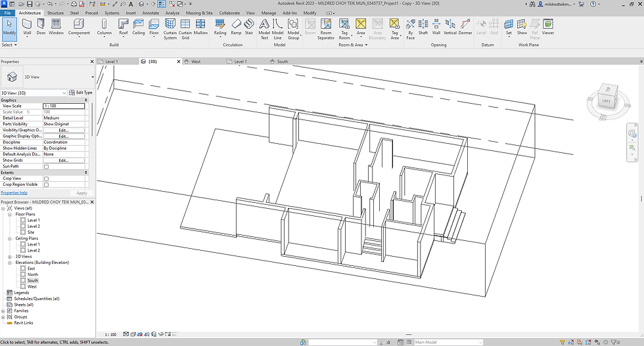The image size is (644, 346).
Task: Collapse the Extents properties section
Action: coord(86,173)
